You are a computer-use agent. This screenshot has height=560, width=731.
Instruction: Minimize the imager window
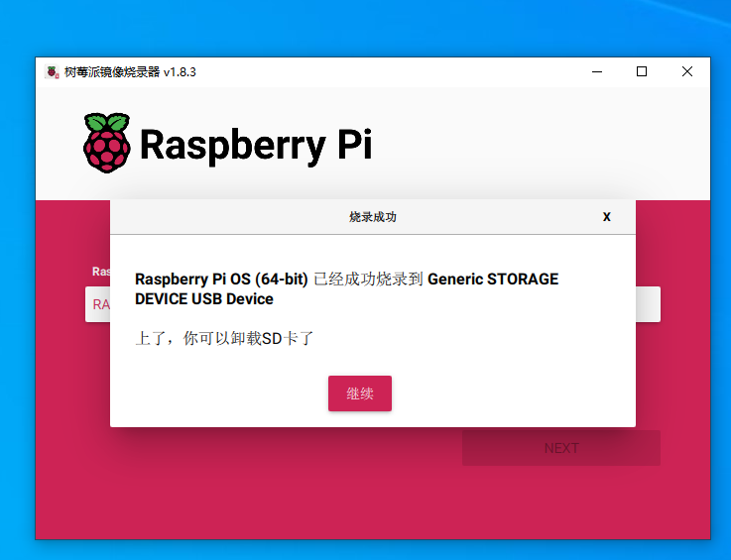pyautogui.click(x=597, y=71)
